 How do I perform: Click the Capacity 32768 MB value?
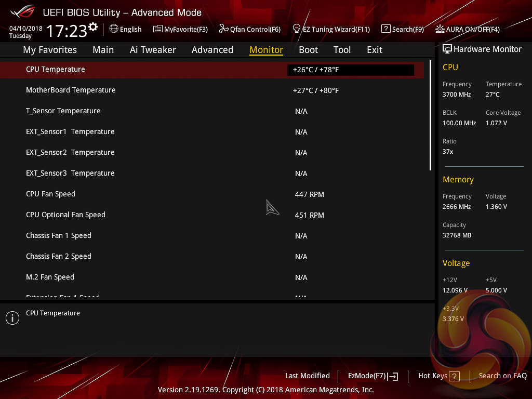[x=457, y=235]
